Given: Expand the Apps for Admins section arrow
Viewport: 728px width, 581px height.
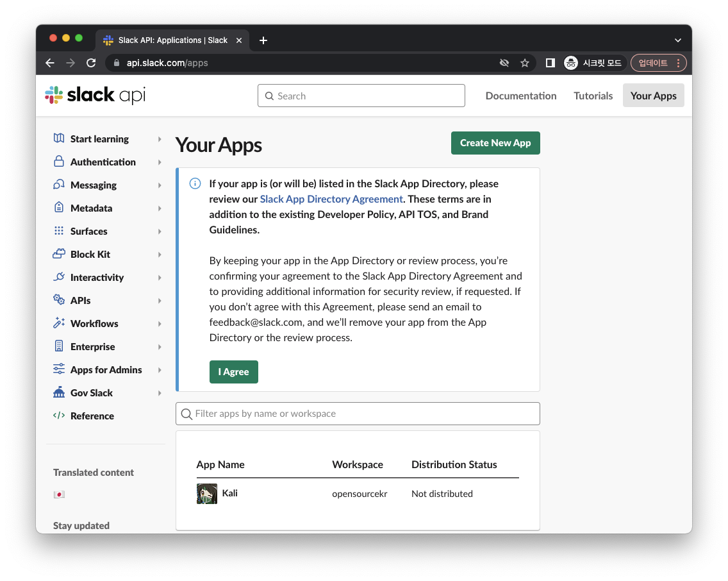Looking at the screenshot, I should (159, 370).
